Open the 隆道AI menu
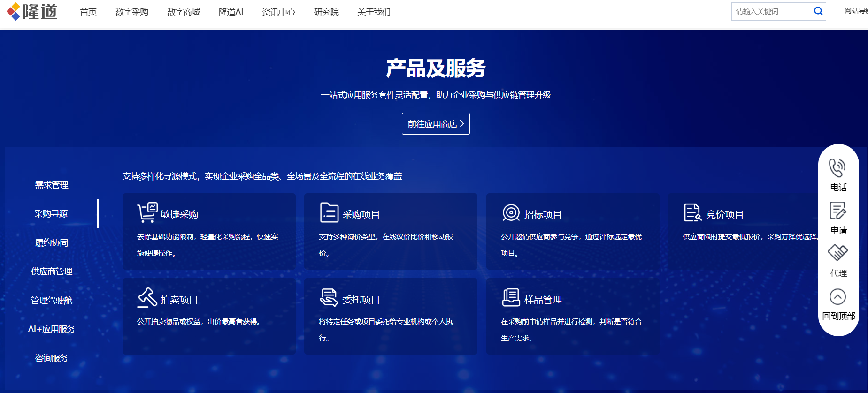 [x=231, y=12]
